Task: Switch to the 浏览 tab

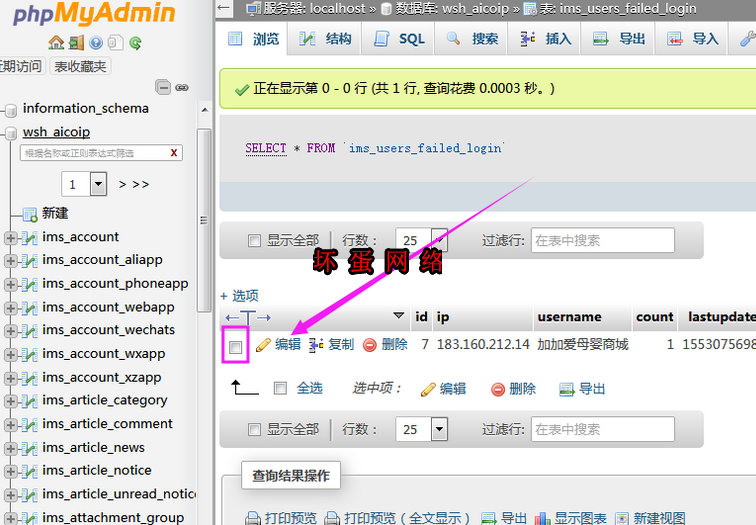Action: pos(254,39)
